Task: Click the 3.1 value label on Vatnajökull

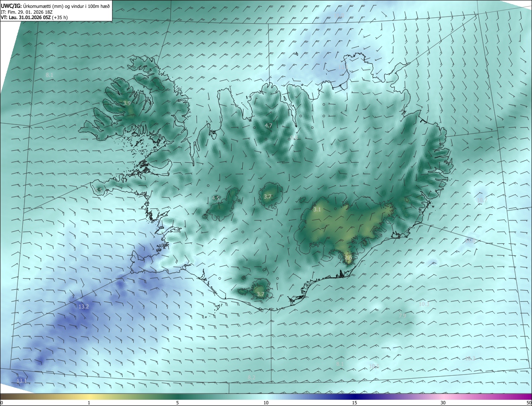Action: (317, 210)
